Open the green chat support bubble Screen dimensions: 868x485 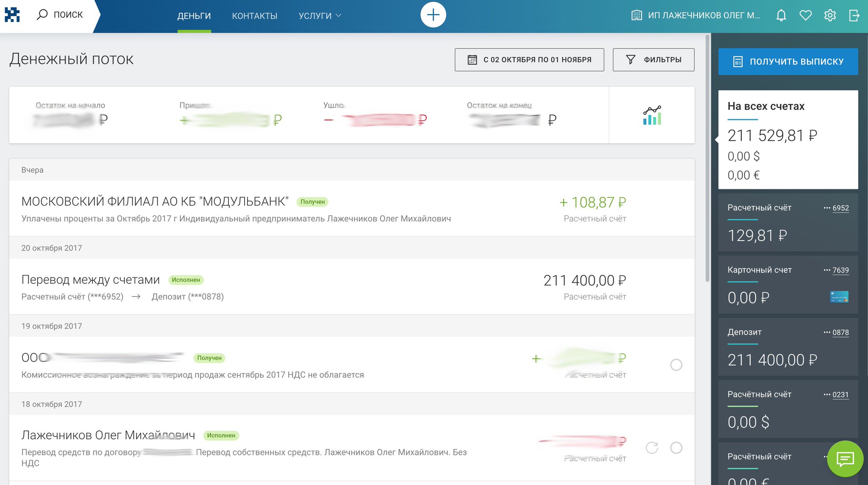[845, 459]
